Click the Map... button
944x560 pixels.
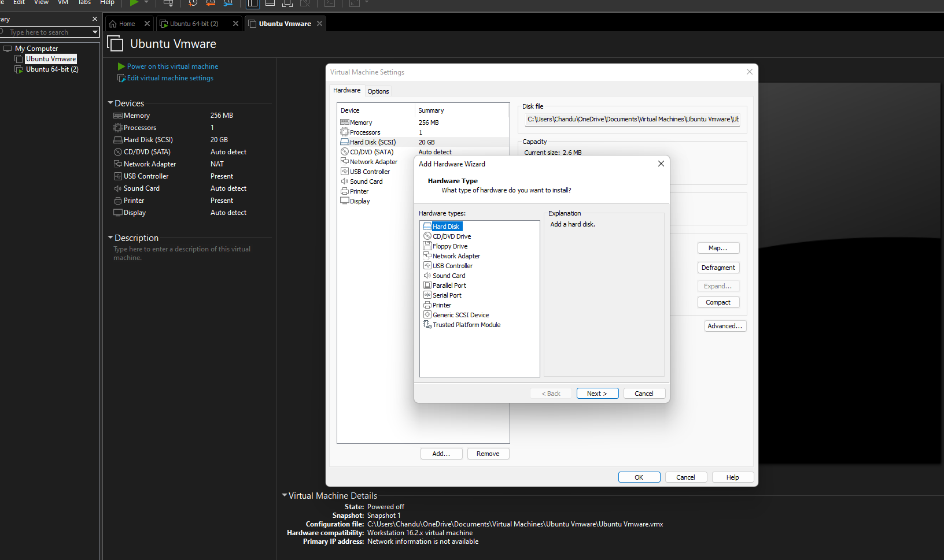pos(718,248)
